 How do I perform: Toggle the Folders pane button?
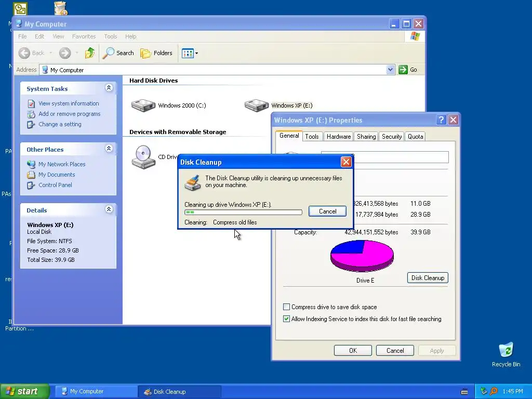point(156,53)
